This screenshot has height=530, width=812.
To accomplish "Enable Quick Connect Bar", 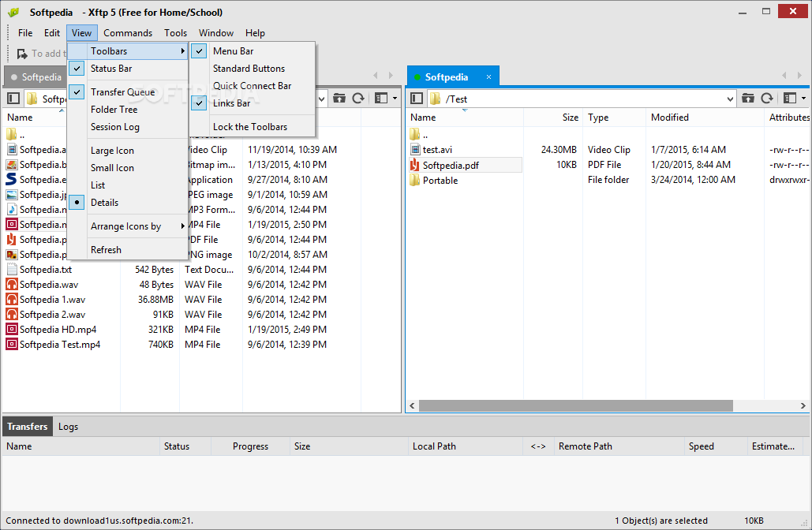I will [x=253, y=86].
